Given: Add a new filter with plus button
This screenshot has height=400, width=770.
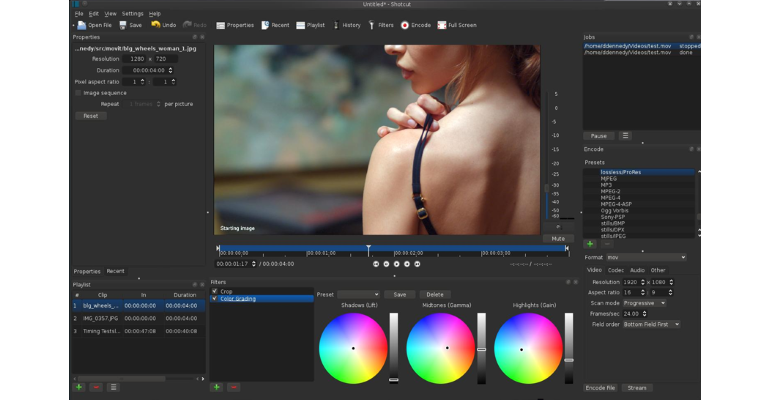Looking at the screenshot, I should click(217, 387).
